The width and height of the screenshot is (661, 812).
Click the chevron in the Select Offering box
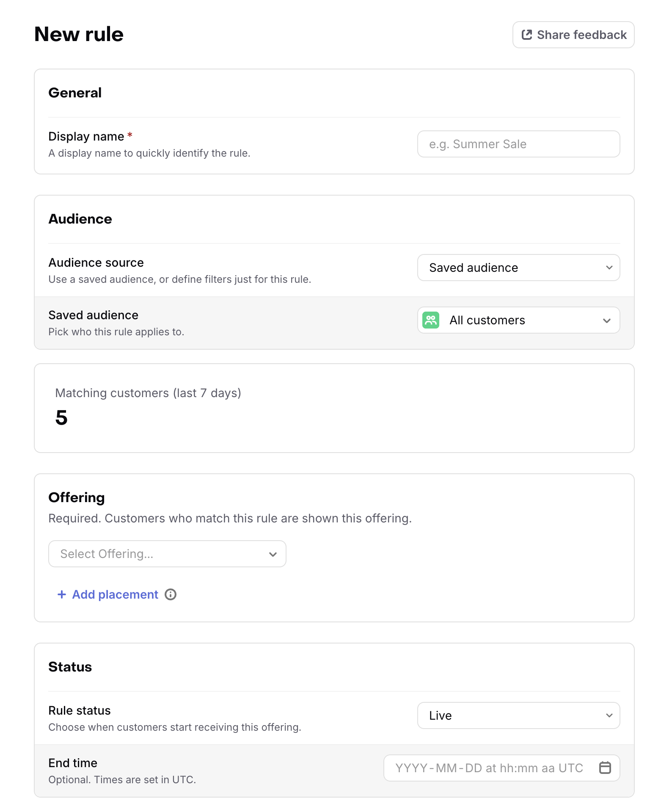273,554
